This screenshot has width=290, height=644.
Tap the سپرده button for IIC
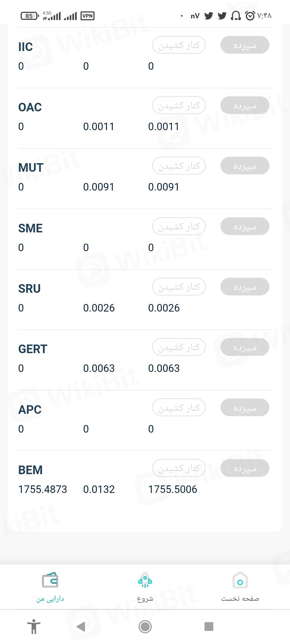coord(245,45)
